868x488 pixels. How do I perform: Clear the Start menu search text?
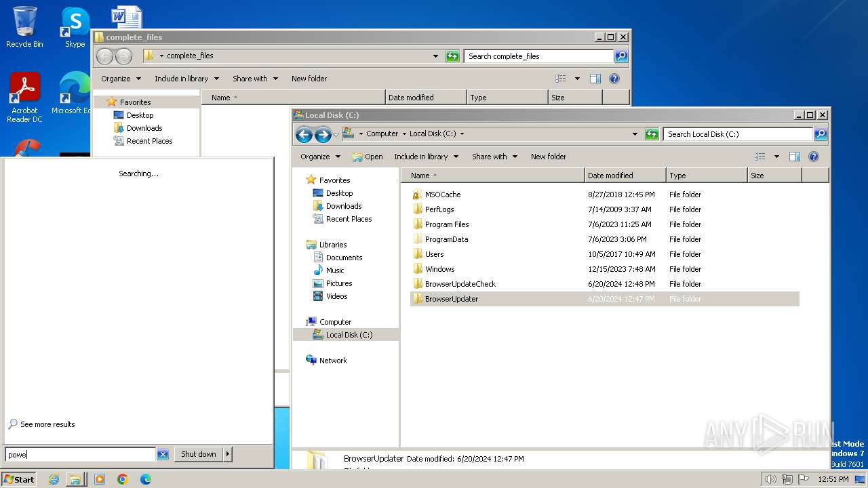163,455
